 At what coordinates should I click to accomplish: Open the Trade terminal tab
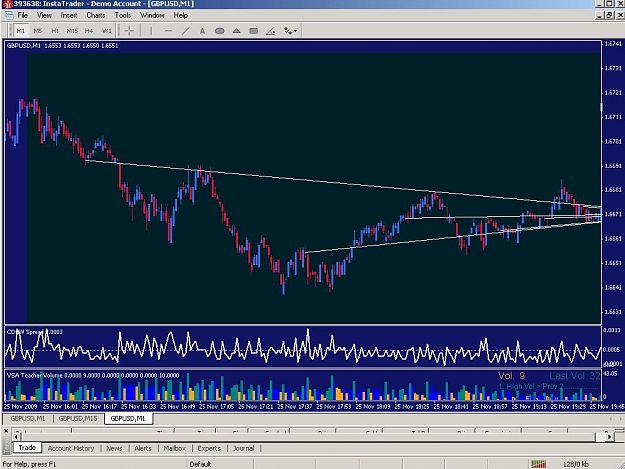click(27, 447)
